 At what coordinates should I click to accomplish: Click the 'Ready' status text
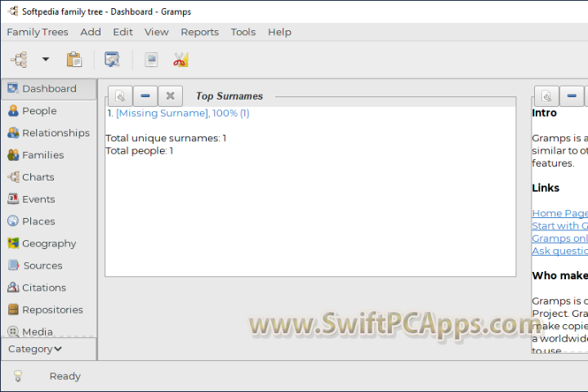pyautogui.click(x=65, y=376)
